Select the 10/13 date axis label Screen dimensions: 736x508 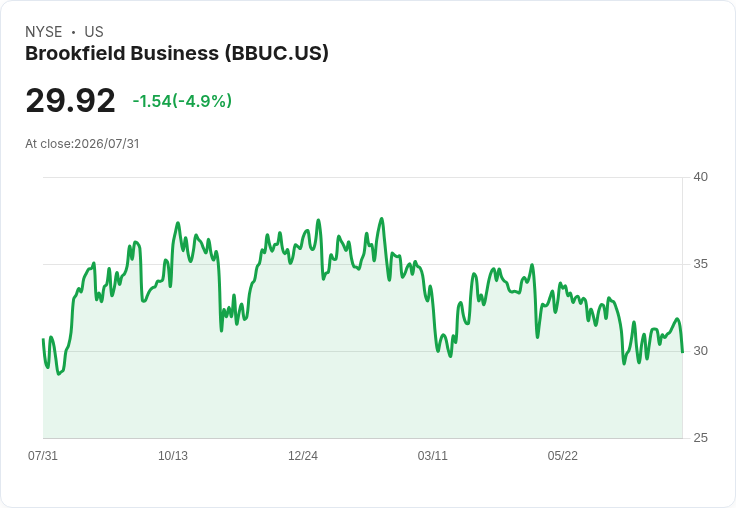pos(173,455)
